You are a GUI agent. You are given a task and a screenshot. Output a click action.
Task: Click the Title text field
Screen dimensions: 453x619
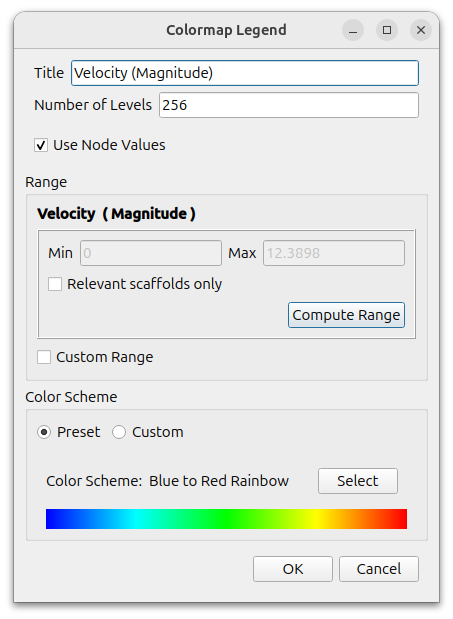pos(245,73)
